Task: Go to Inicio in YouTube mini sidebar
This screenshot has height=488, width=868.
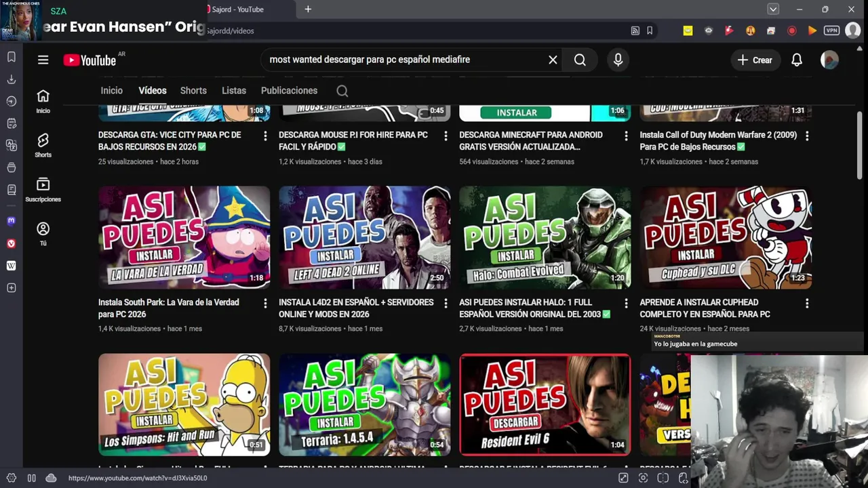Action: pyautogui.click(x=43, y=101)
